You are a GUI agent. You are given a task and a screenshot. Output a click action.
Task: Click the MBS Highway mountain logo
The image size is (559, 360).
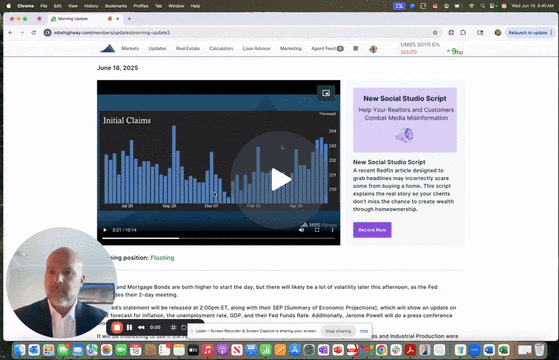107,48
